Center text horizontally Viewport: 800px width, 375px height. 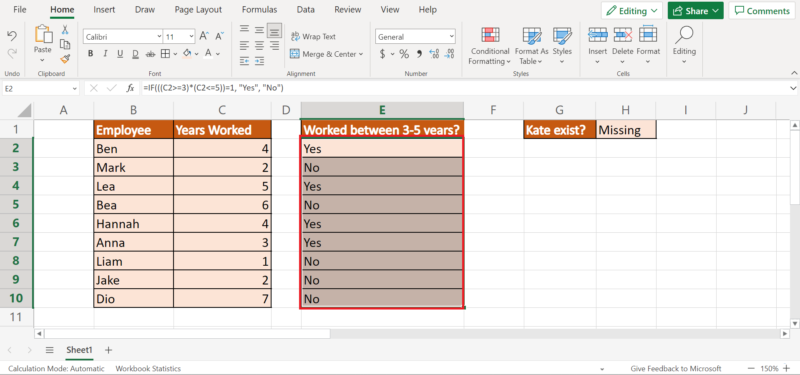[259, 45]
